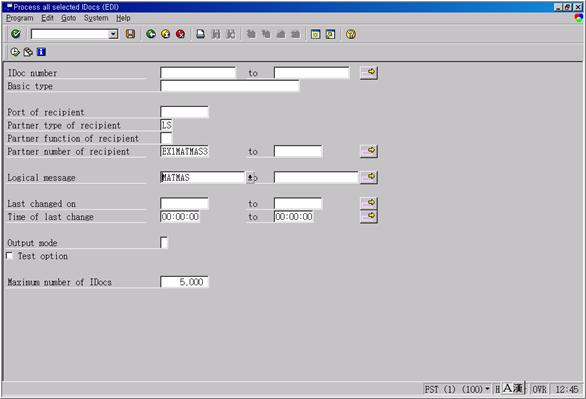
Task: Click the Logical message field containing MATMAS
Action: click(203, 177)
